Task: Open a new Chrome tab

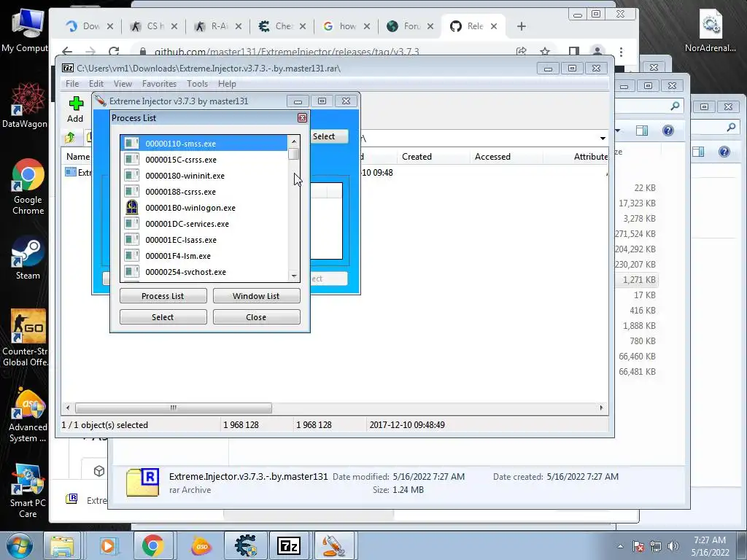Action: [521, 26]
